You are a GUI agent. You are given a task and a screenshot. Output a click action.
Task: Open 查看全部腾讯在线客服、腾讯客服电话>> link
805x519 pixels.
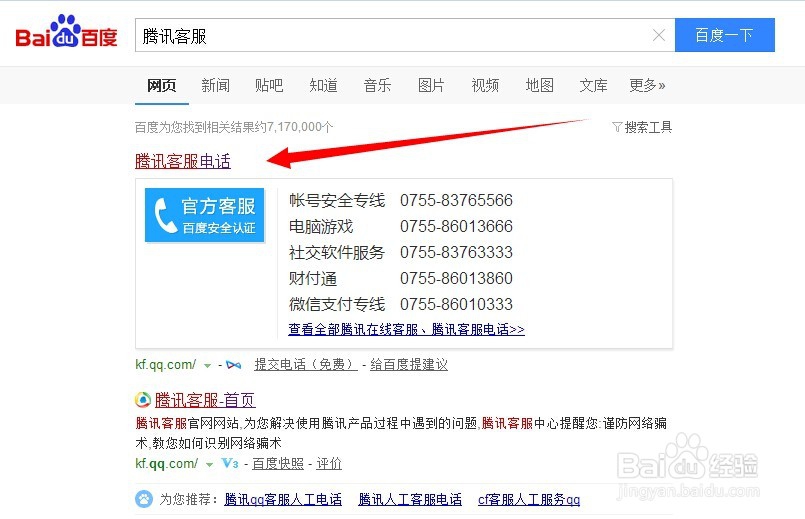[407, 329]
